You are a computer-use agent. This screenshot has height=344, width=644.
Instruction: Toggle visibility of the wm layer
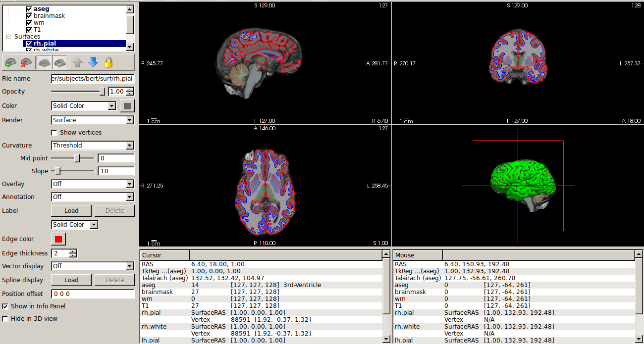click(x=29, y=23)
